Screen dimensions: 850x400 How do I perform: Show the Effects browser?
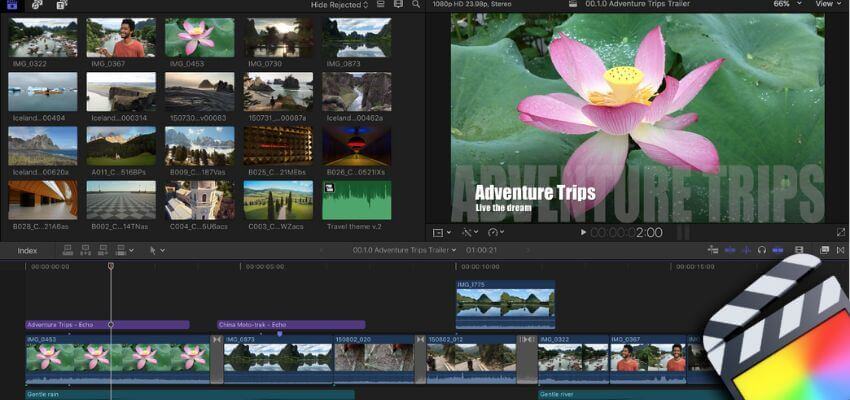coord(824,250)
